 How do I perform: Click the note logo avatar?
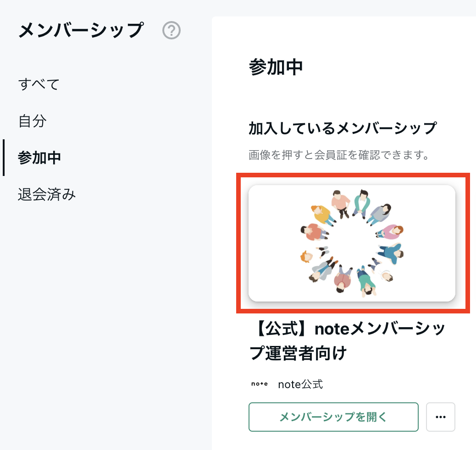click(x=260, y=384)
